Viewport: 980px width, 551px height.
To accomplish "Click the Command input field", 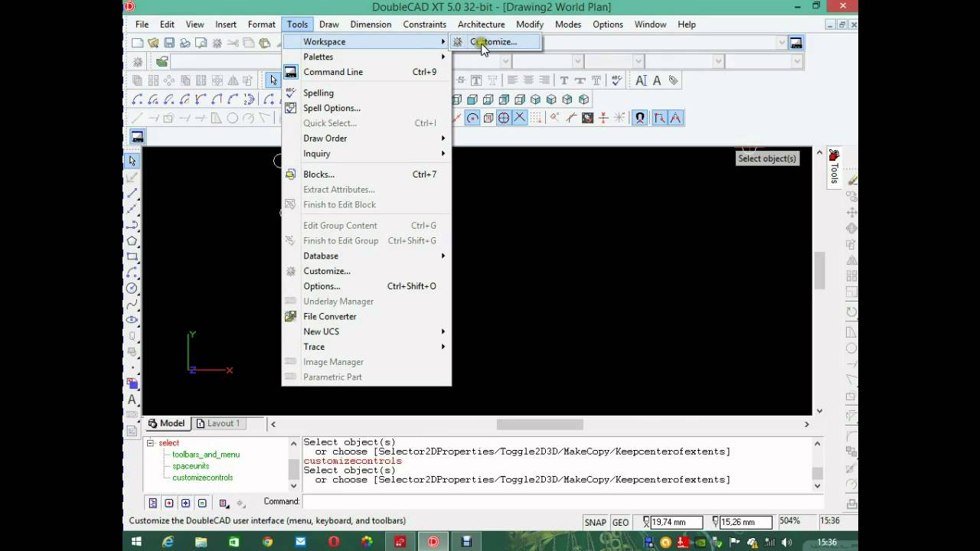I will (563, 501).
